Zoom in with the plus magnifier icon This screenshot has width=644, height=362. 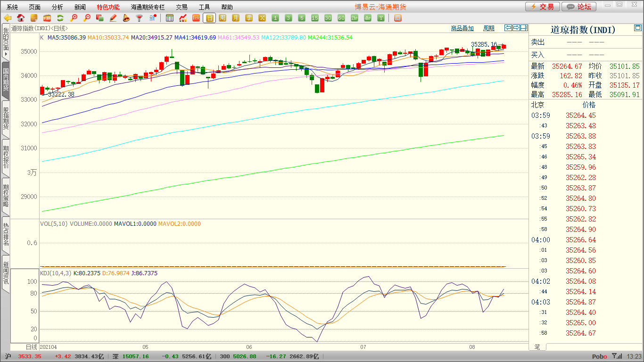[74, 18]
